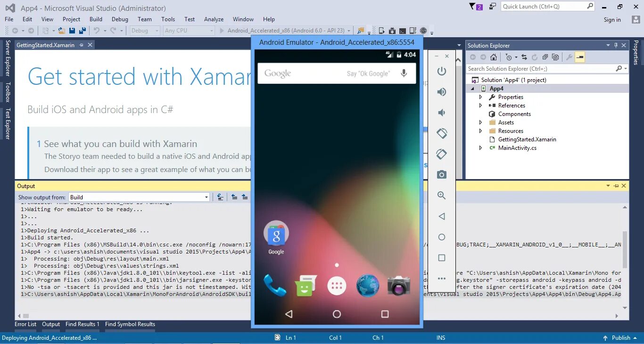Open Phone app in Android dock
Screen dimensions: 644x344
(275, 285)
